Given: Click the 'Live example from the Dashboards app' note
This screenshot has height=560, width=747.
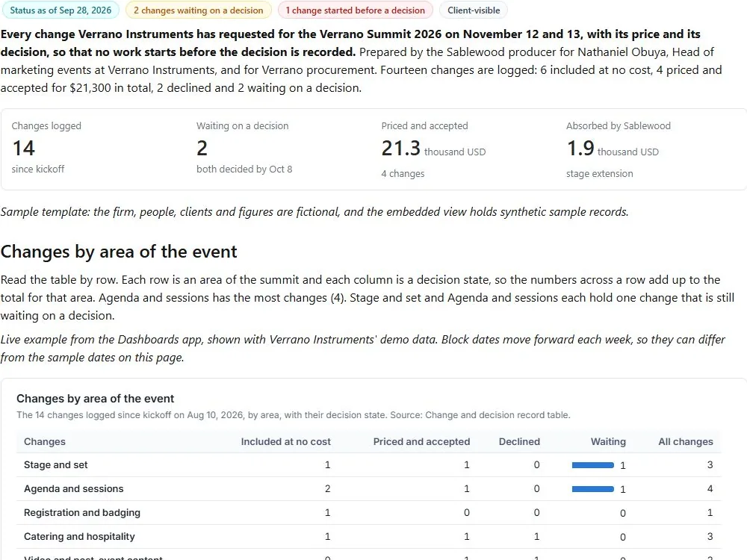Looking at the screenshot, I should coord(362,349).
